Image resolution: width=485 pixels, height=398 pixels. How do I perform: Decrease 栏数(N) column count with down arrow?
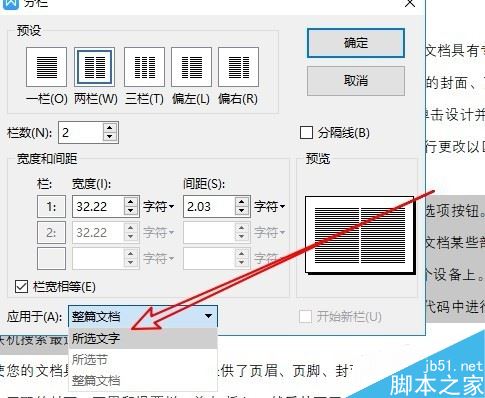coord(110,137)
